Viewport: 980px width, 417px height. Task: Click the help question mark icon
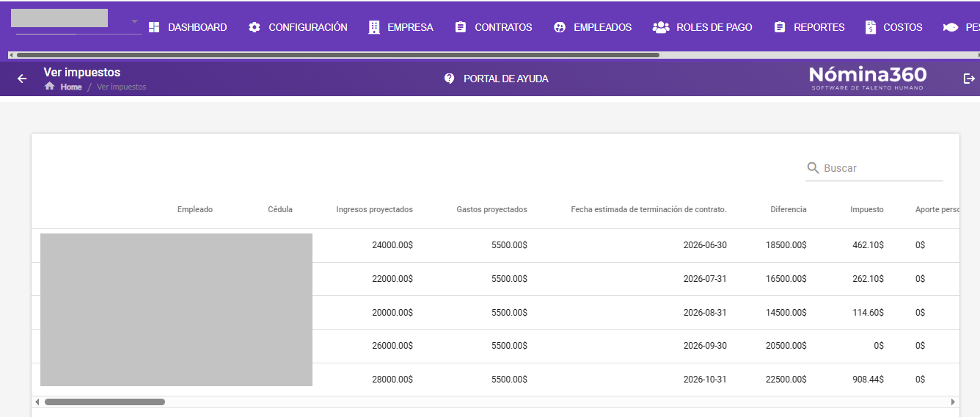[x=450, y=79]
